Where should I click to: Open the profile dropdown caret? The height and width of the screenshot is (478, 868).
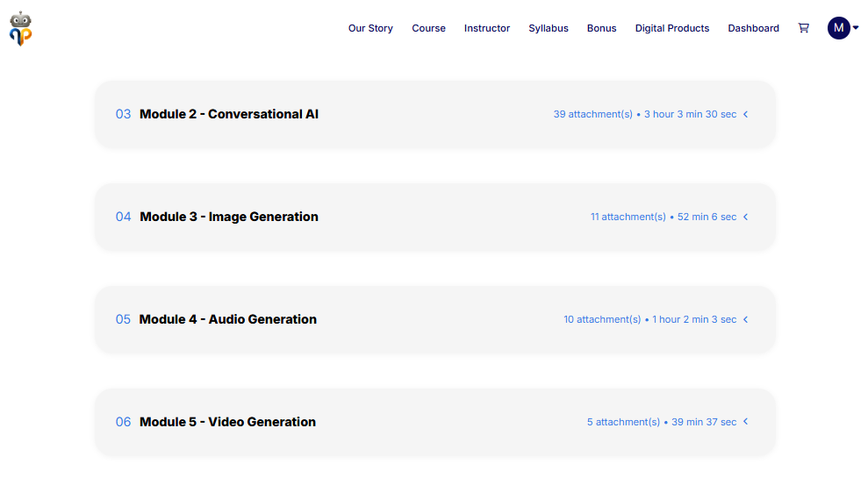[856, 28]
